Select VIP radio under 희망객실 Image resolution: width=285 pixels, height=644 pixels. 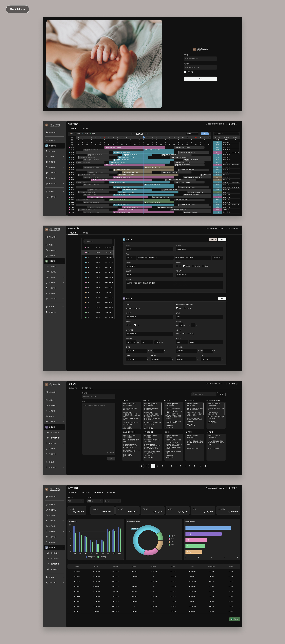[x=177, y=266]
